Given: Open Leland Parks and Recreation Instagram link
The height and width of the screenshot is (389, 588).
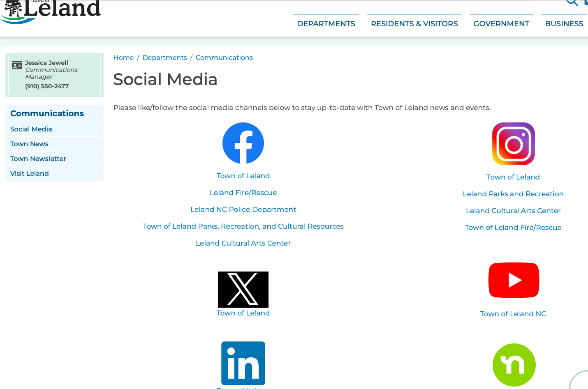Looking at the screenshot, I should (513, 194).
